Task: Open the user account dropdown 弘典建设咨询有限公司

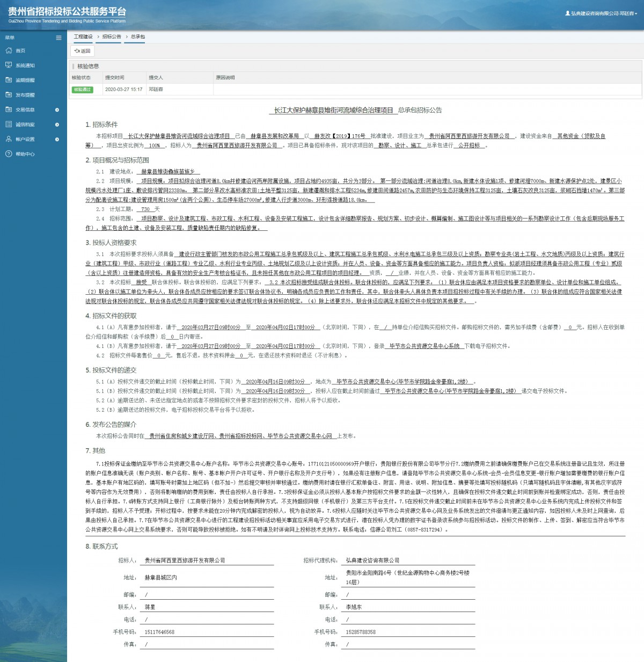Action: (601, 13)
